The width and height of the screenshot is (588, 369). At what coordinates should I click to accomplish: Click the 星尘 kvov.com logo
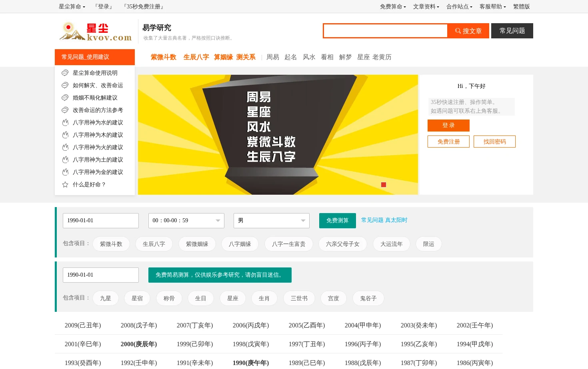point(96,32)
